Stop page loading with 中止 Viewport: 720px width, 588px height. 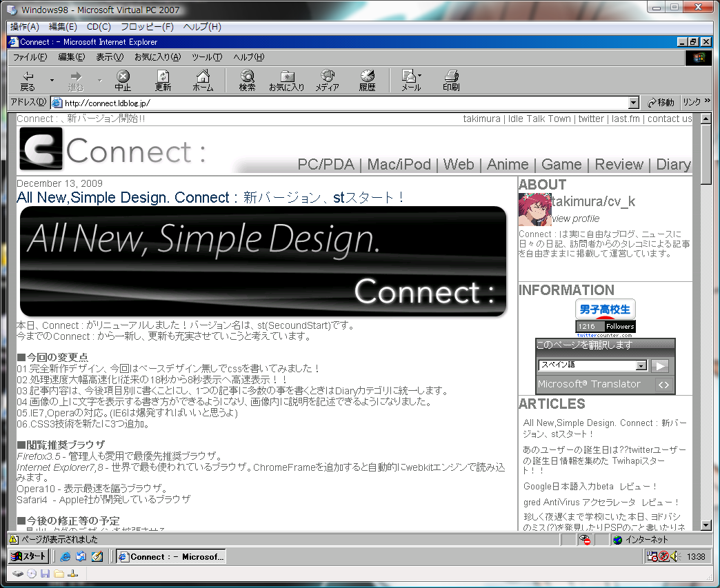point(123,81)
